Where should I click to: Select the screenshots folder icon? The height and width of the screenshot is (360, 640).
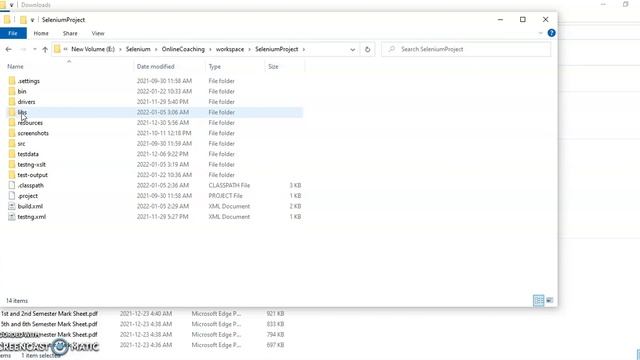tap(12, 133)
